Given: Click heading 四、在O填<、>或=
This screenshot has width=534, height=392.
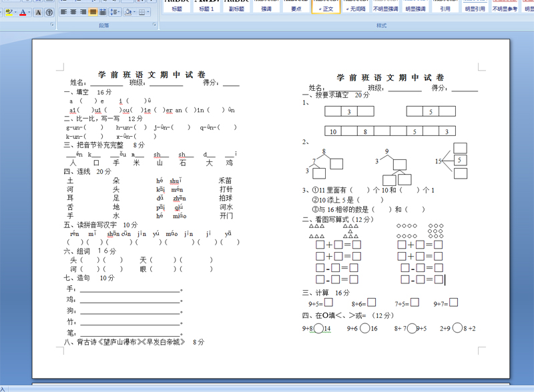Looking at the screenshot, I should pyautogui.click(x=334, y=315).
